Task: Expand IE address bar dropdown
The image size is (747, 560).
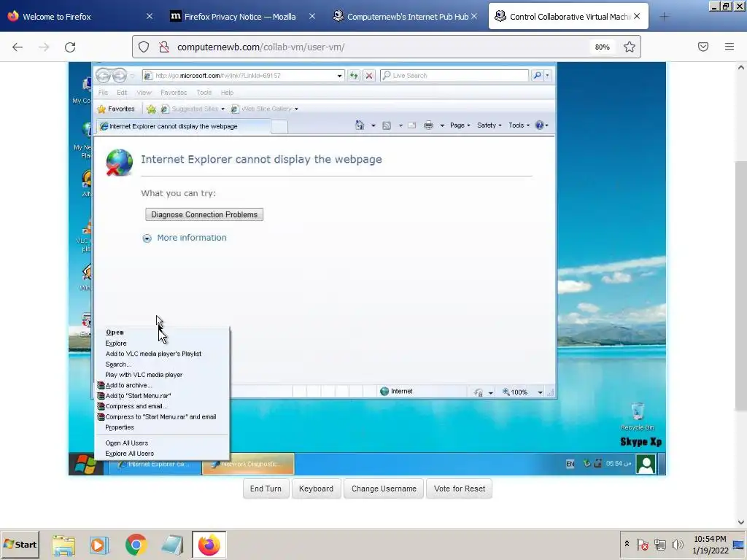Action: pyautogui.click(x=339, y=76)
